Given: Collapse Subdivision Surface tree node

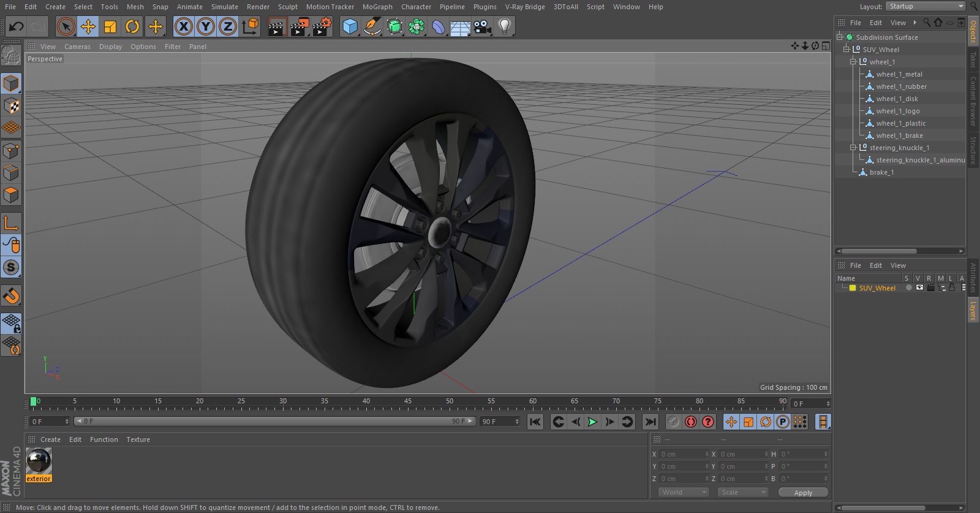Looking at the screenshot, I should click(x=840, y=37).
